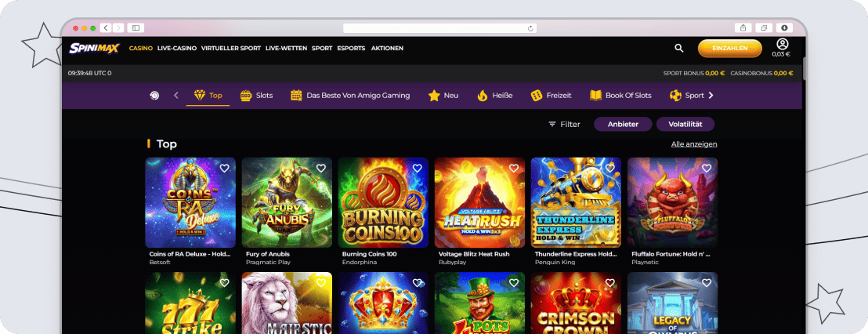Screen dimensions: 868x334
Task: Click the Slots machine icon
Action: coord(246,96)
